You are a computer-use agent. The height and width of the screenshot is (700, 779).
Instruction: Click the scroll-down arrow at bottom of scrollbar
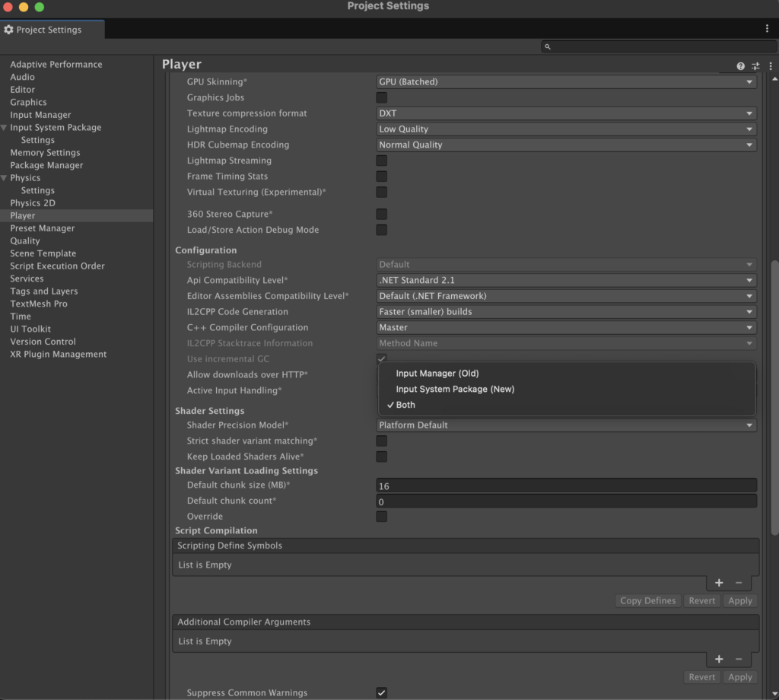click(x=774, y=693)
